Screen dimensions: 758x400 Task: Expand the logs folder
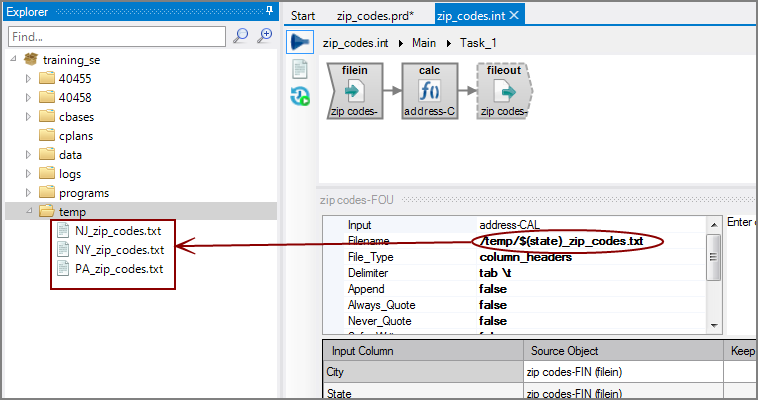pyautogui.click(x=28, y=174)
